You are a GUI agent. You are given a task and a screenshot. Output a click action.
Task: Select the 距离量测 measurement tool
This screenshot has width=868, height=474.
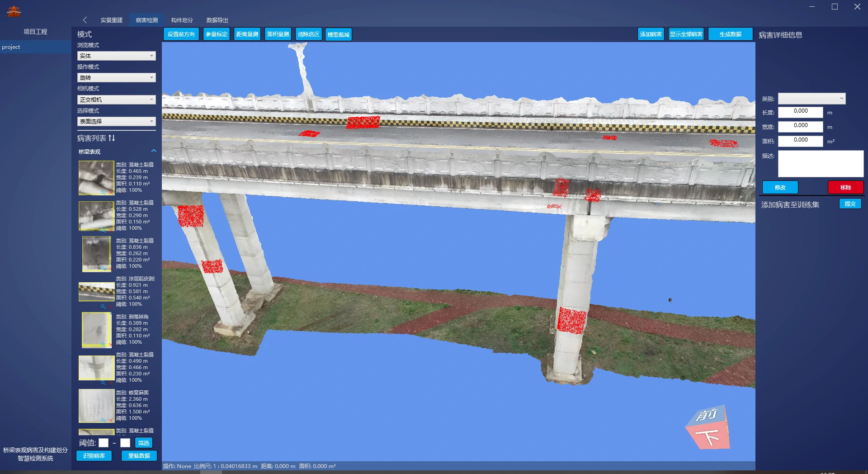click(247, 34)
